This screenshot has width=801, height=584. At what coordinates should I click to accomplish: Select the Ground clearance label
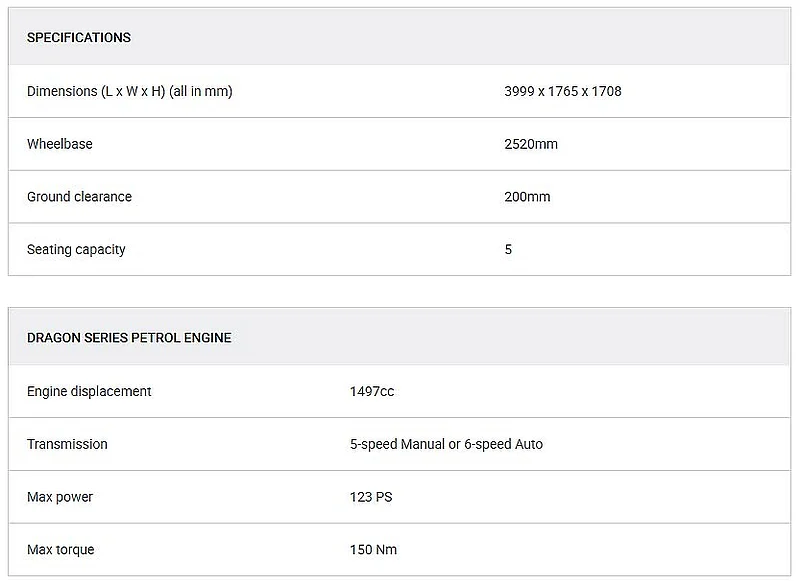click(79, 197)
